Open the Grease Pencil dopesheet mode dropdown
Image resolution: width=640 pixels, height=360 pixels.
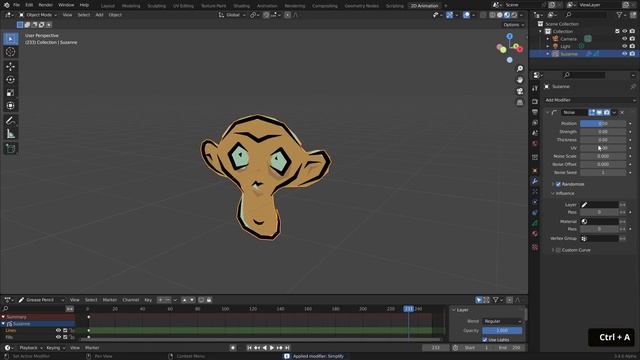(41, 300)
